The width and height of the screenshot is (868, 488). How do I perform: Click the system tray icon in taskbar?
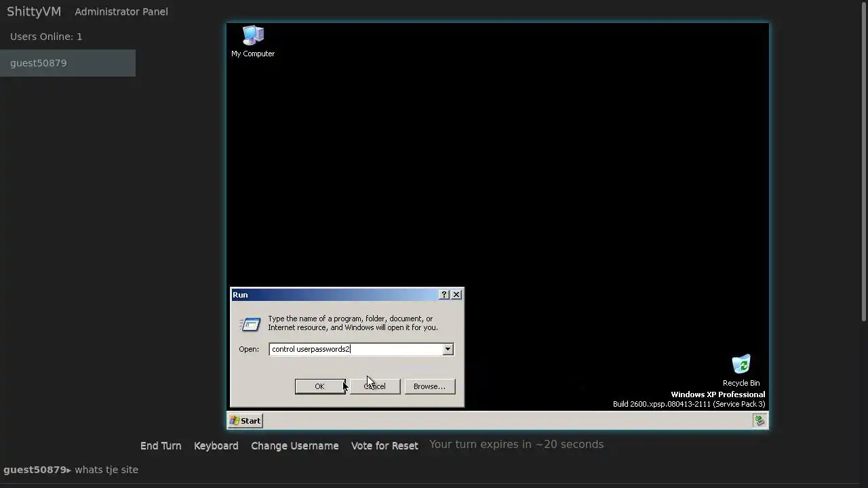(x=759, y=421)
